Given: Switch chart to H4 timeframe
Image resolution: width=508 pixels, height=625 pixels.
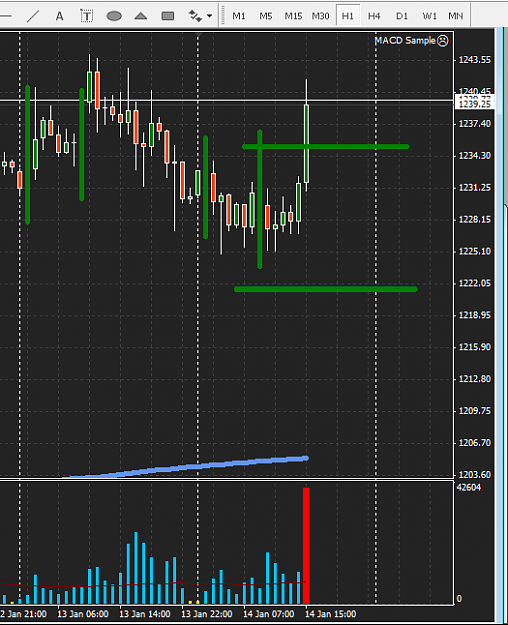Looking at the screenshot, I should 374,16.
